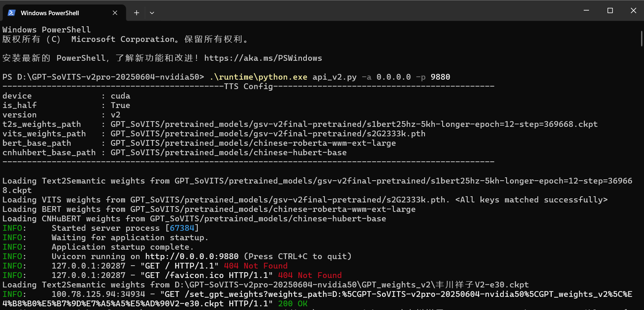Click the client address "100.78.125.94:34934"

coord(98,294)
